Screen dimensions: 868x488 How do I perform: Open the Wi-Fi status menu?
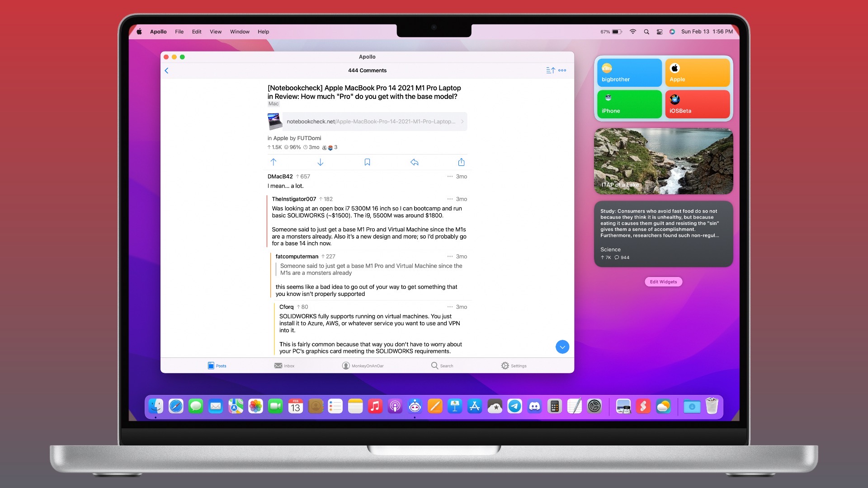(x=633, y=32)
